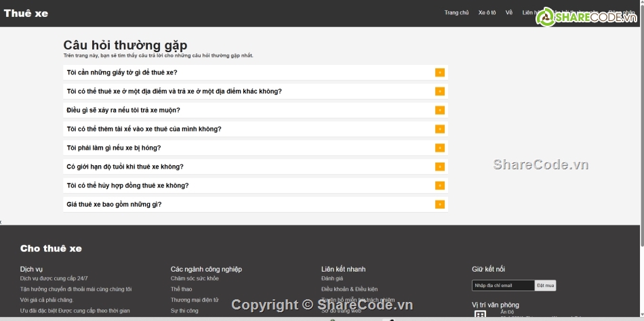Open the Điều khoản & Điều kiện footer link
This screenshot has width=644, height=321.
(349, 289)
